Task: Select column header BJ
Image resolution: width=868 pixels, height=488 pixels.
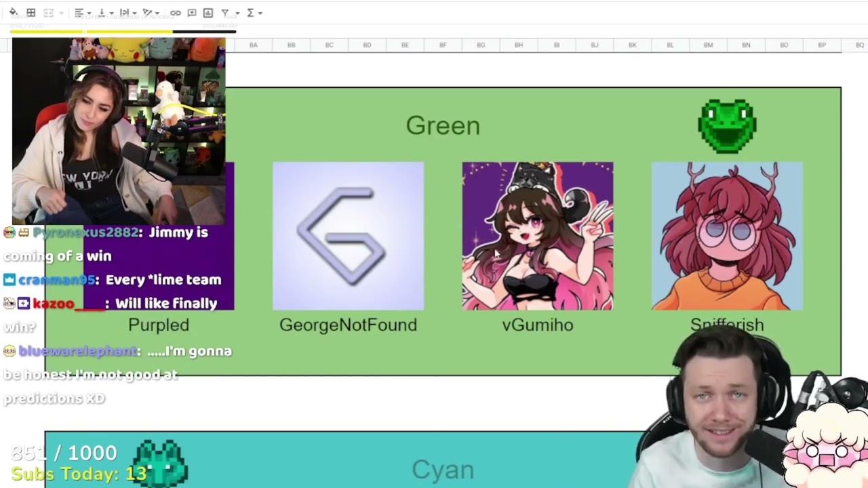Action: [x=595, y=45]
